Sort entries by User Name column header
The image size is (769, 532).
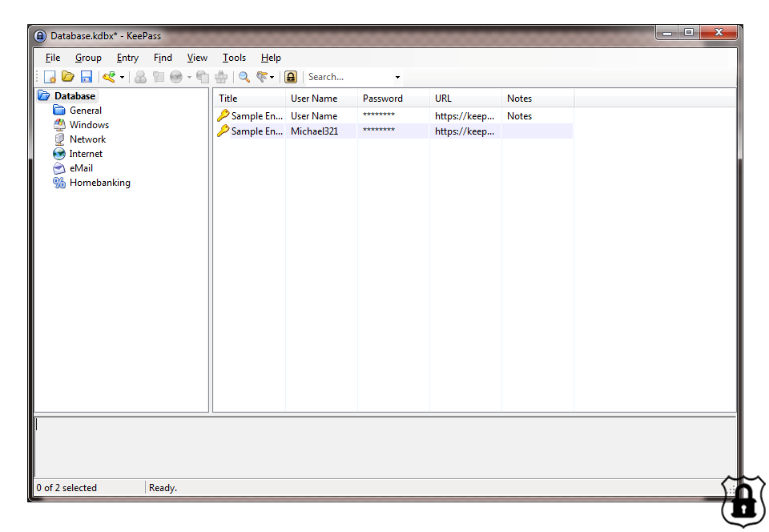(x=321, y=99)
